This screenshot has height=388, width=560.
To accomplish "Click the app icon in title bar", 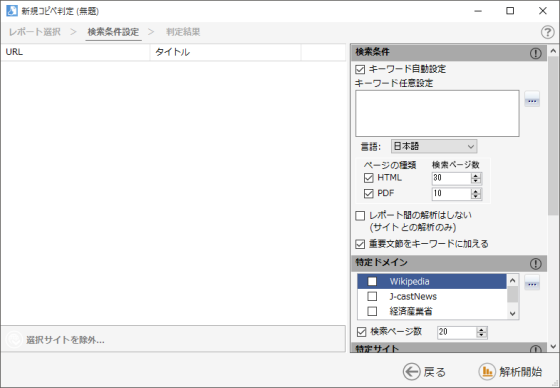I will [12, 11].
